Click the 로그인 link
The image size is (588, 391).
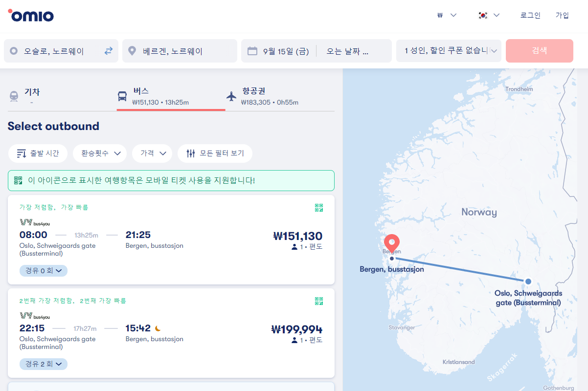[x=530, y=15]
